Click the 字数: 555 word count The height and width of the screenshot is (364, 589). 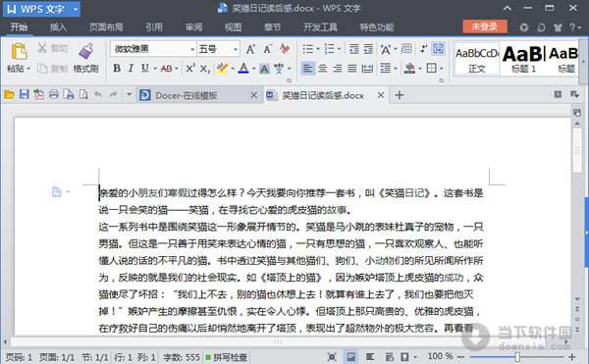tap(181, 357)
